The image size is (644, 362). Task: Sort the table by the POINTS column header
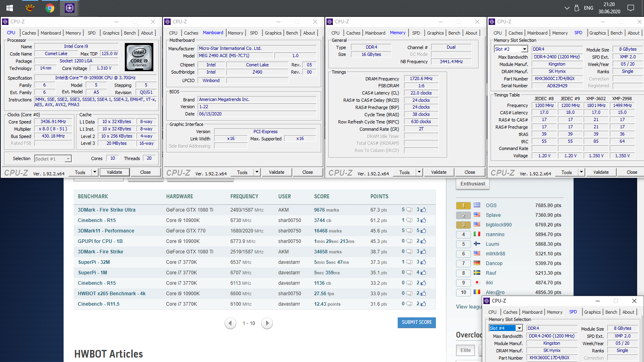pos(379,196)
